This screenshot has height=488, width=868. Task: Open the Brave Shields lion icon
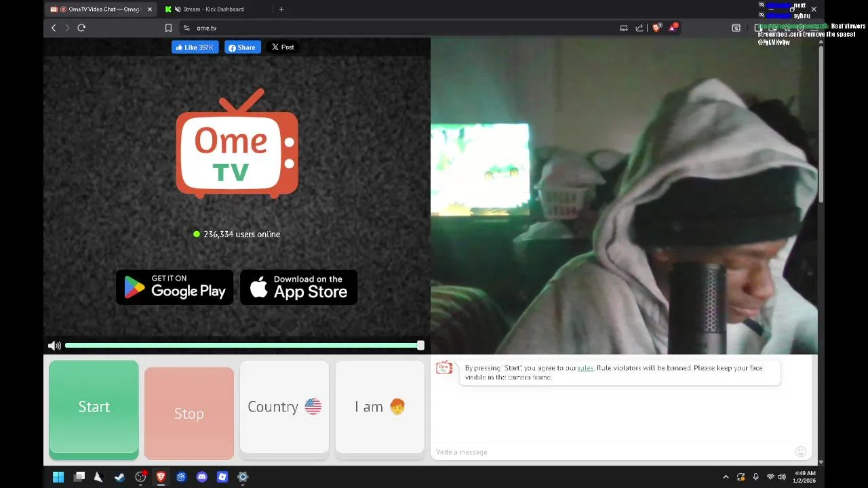656,28
